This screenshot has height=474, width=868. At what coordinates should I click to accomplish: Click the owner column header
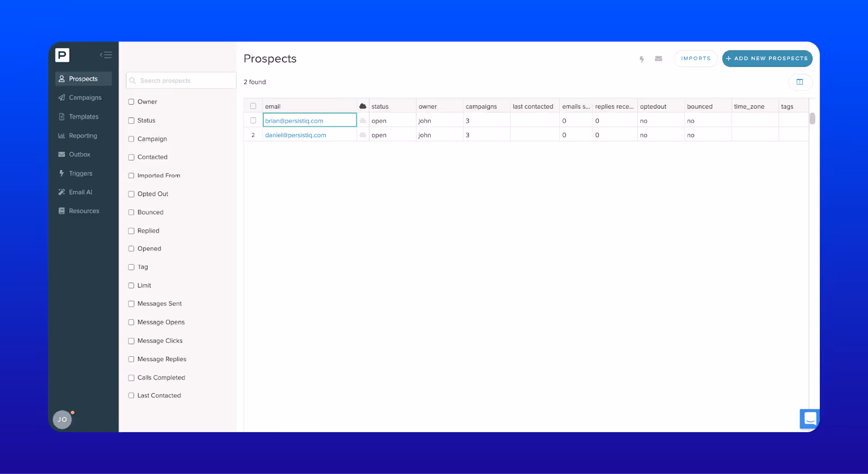[x=440, y=106]
